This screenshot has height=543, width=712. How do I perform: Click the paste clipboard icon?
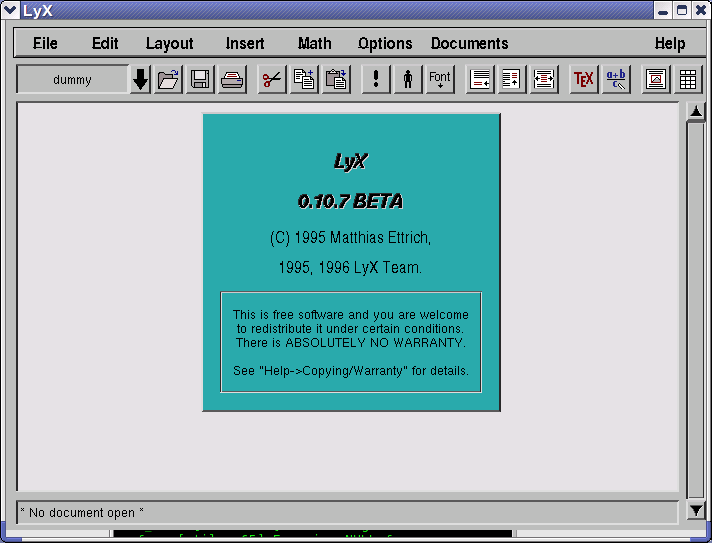pos(336,79)
